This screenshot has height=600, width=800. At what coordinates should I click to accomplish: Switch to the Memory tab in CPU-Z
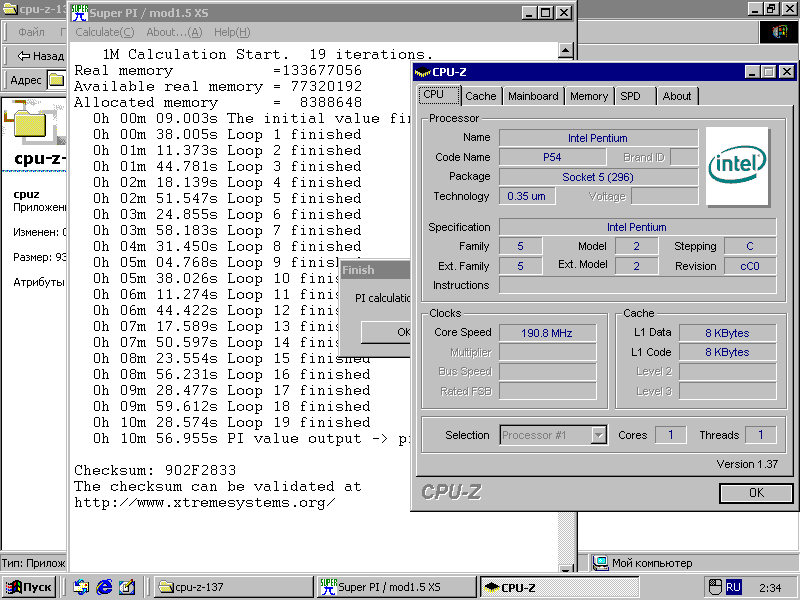point(589,96)
